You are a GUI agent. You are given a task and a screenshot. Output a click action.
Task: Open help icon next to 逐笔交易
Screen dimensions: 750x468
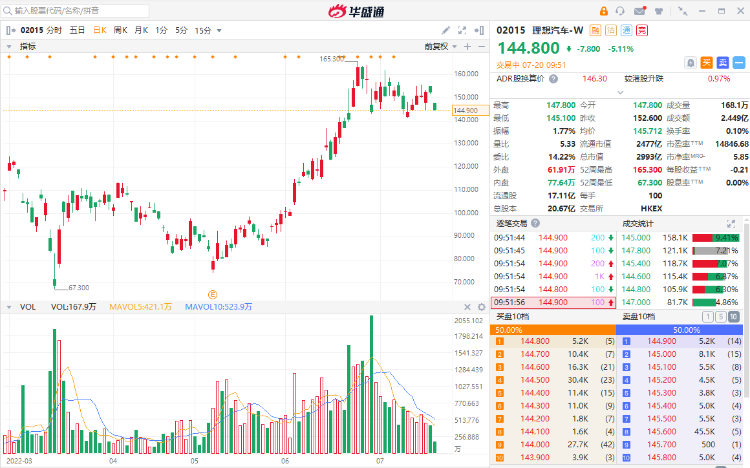tap(535, 223)
